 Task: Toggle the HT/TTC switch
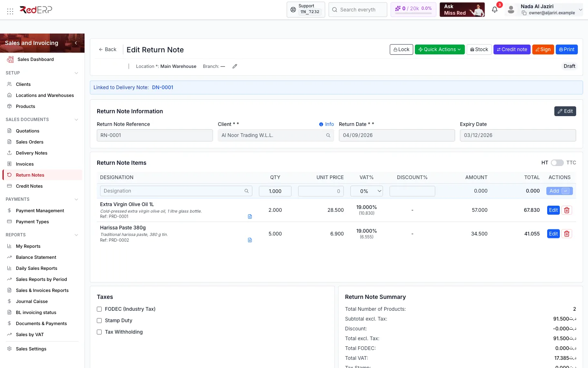point(557,163)
